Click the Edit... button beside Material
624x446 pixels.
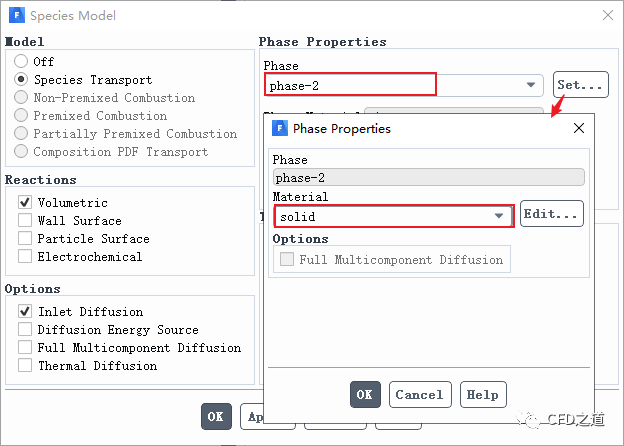point(552,214)
